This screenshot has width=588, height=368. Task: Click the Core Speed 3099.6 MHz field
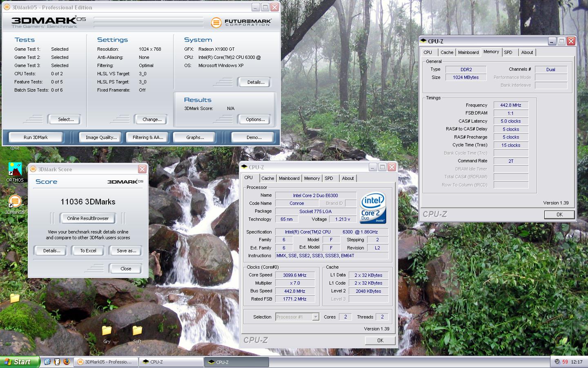click(x=295, y=275)
